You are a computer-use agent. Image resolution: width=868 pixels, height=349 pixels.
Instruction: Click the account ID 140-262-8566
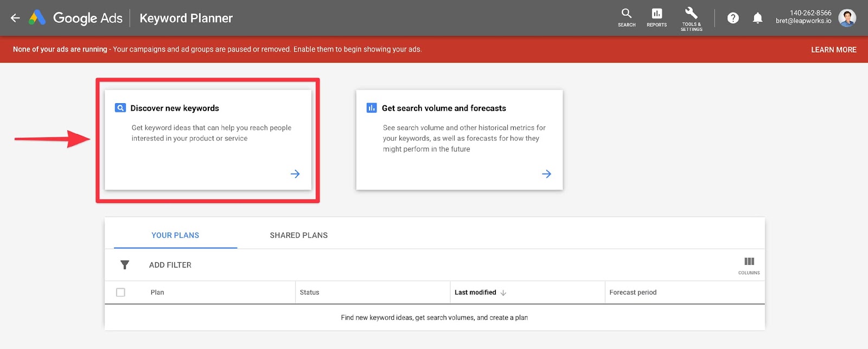(810, 13)
